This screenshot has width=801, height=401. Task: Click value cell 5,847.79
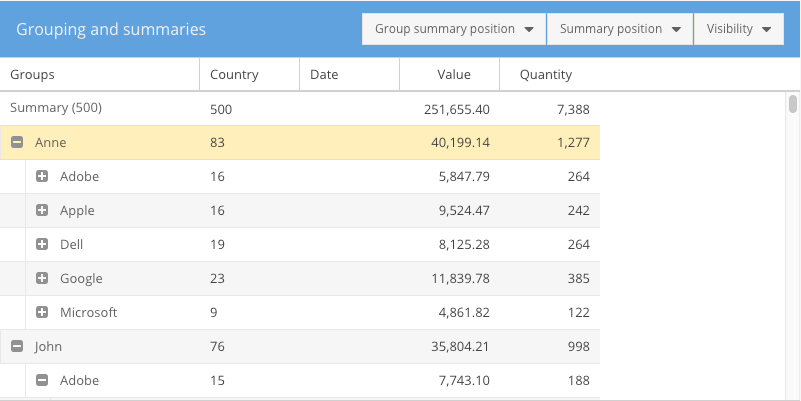[x=464, y=176]
